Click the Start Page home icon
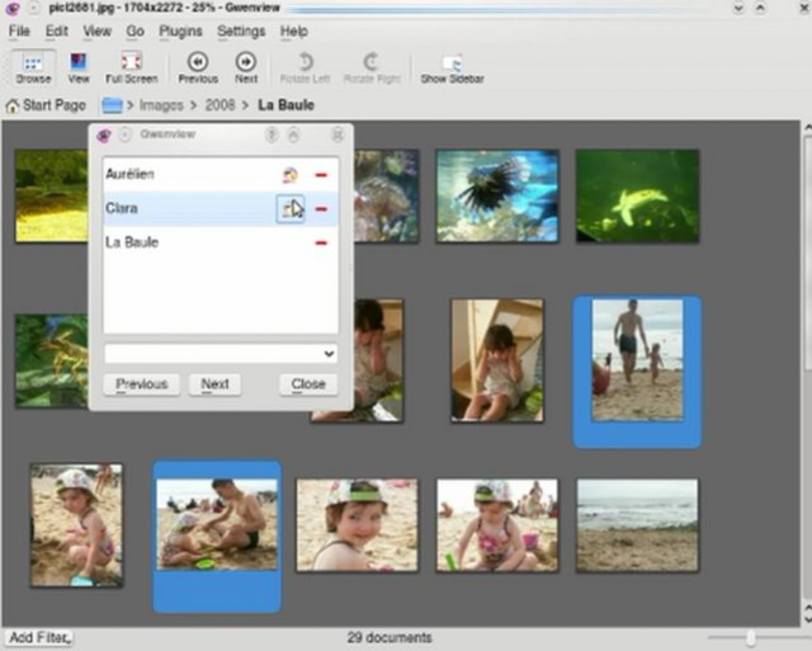Image resolution: width=812 pixels, height=651 pixels. pos(13,106)
